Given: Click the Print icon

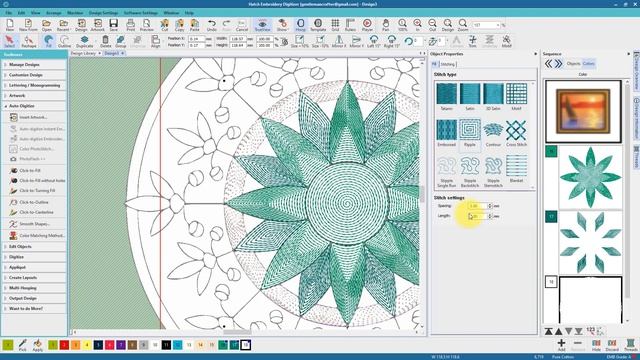Looking at the screenshot, I should coord(131,25).
